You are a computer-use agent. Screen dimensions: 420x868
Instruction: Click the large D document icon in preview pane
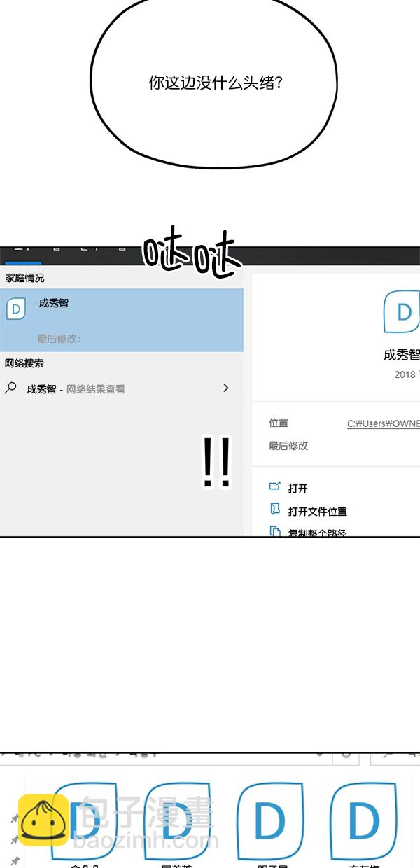[402, 311]
